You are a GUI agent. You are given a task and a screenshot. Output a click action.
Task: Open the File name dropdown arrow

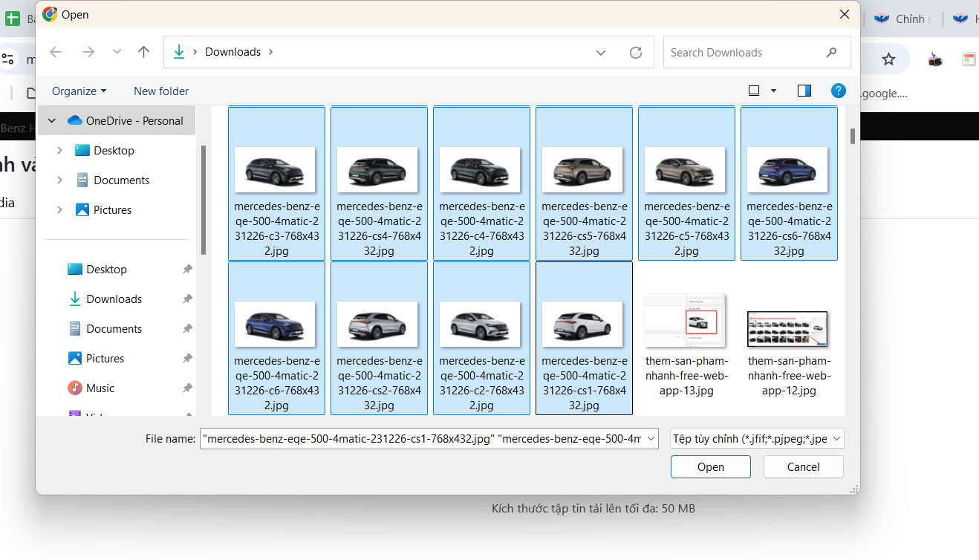651,439
